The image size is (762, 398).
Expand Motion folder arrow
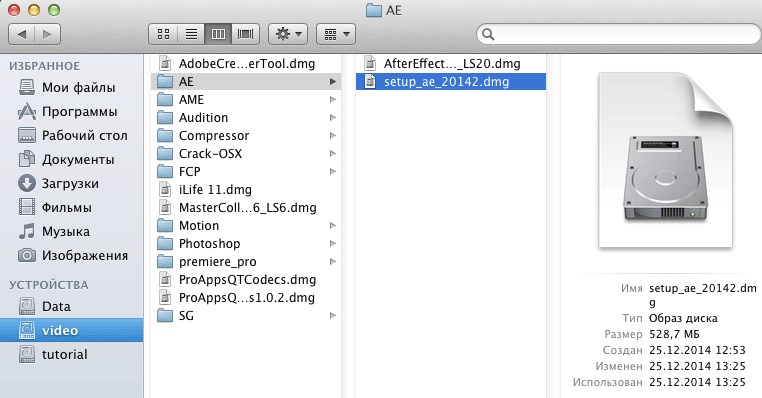[333, 225]
